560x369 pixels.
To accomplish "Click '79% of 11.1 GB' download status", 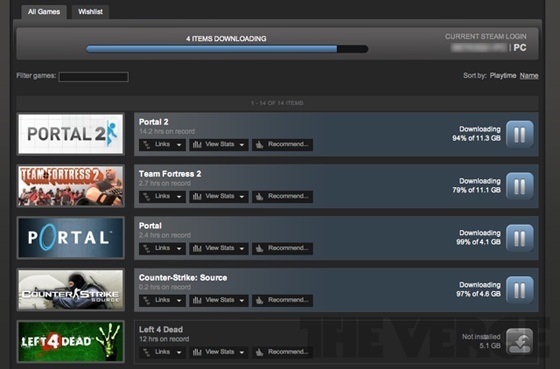I will 476,190.
